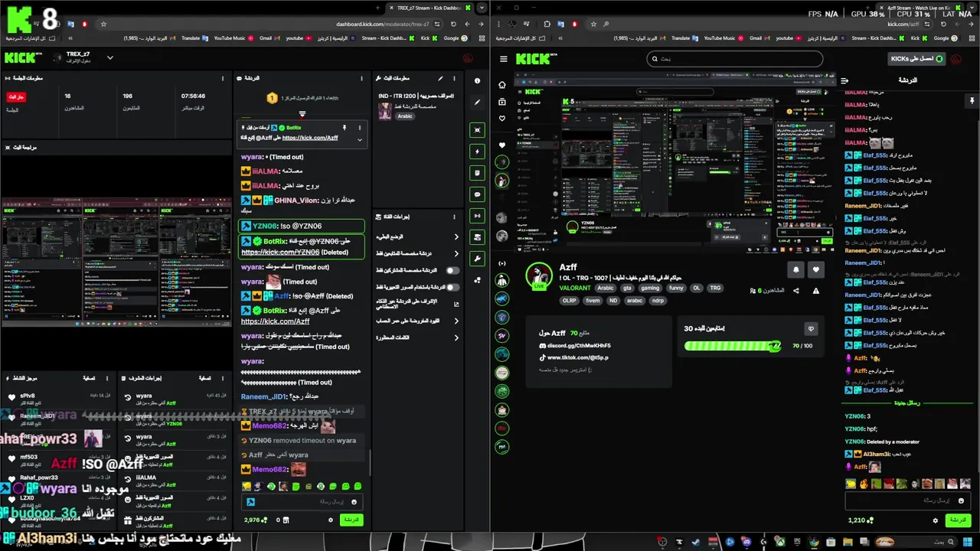Screen dimensions: 980x551
Task: Open the hamburger menu in Kick viewer window
Action: tap(503, 59)
